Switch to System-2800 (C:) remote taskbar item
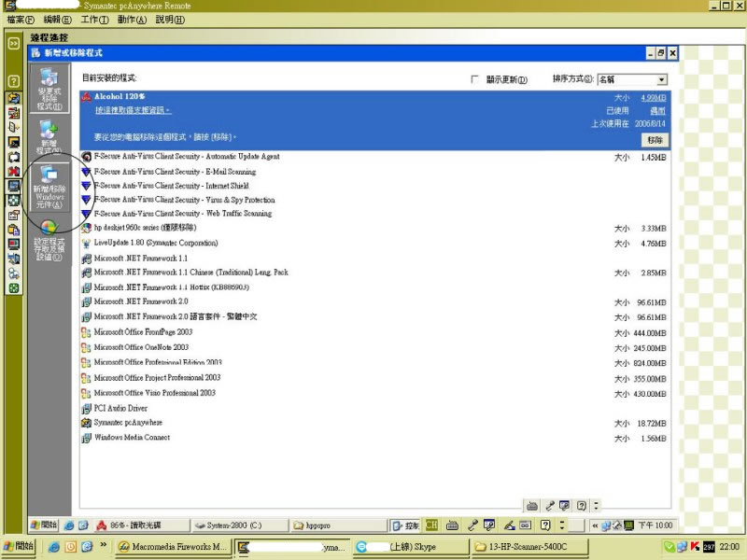The width and height of the screenshot is (747, 560). click(x=240, y=525)
